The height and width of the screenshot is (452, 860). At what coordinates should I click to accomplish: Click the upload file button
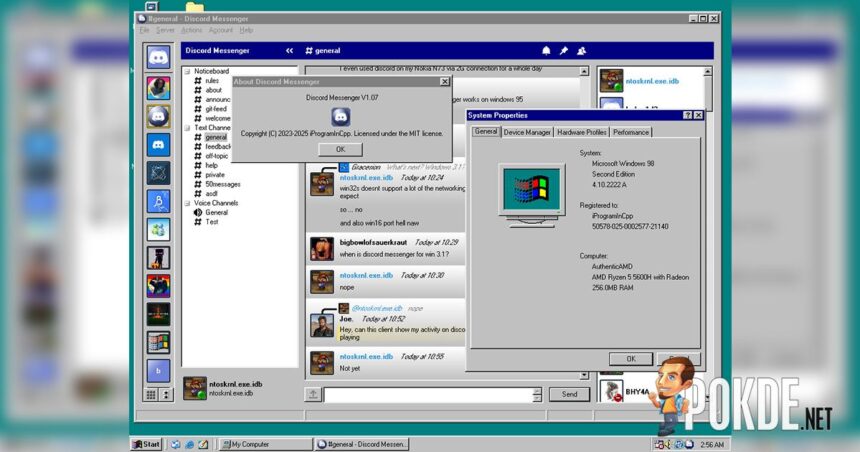(313, 394)
